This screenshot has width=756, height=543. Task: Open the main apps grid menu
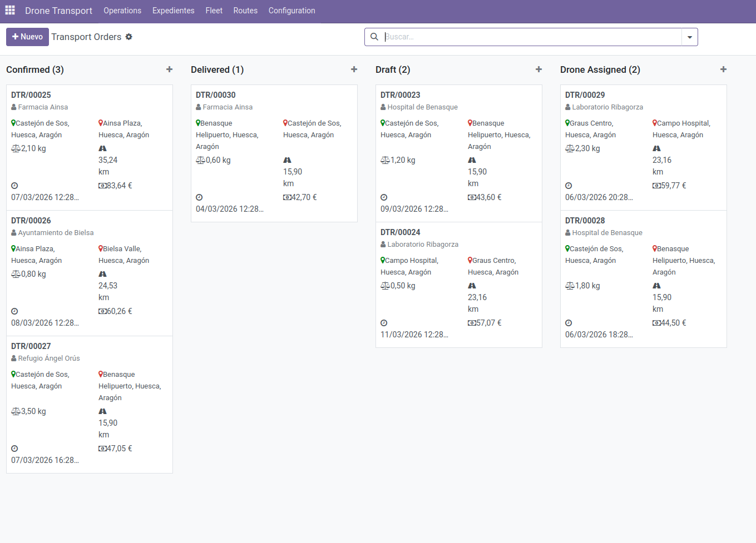9,10
